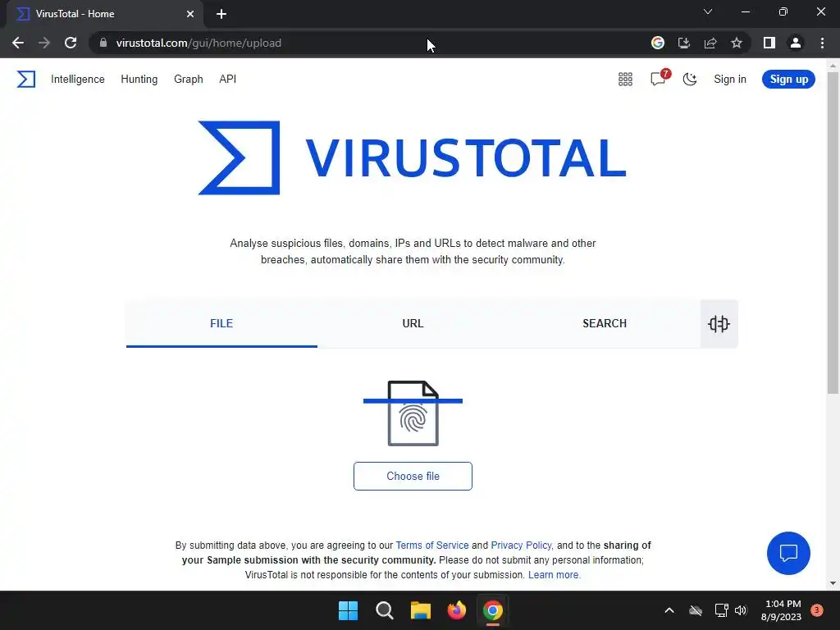Image resolution: width=840 pixels, height=630 pixels.
Task: Click the page vertical scrollbar thumb
Action: [833, 233]
